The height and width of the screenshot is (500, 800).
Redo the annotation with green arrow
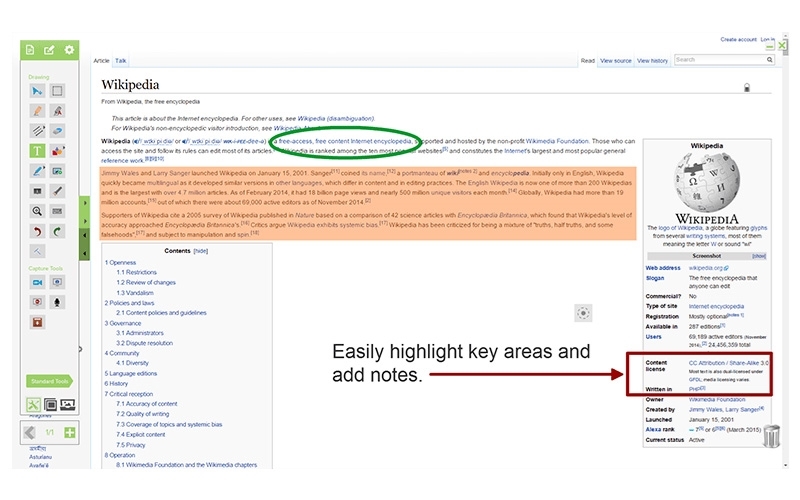pyautogui.click(x=57, y=231)
